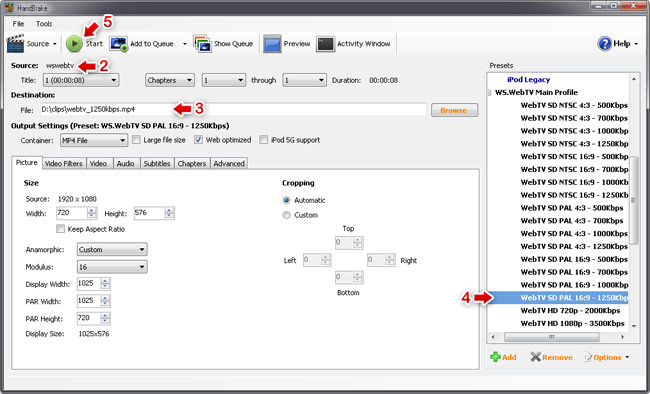Select the Automatic cropping radio button
This screenshot has height=394, width=650.
[x=286, y=200]
